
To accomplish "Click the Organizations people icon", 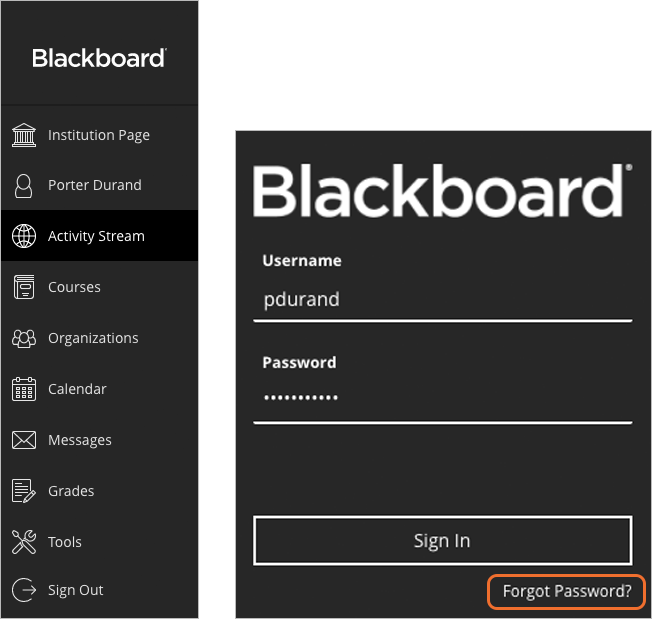I will [24, 338].
